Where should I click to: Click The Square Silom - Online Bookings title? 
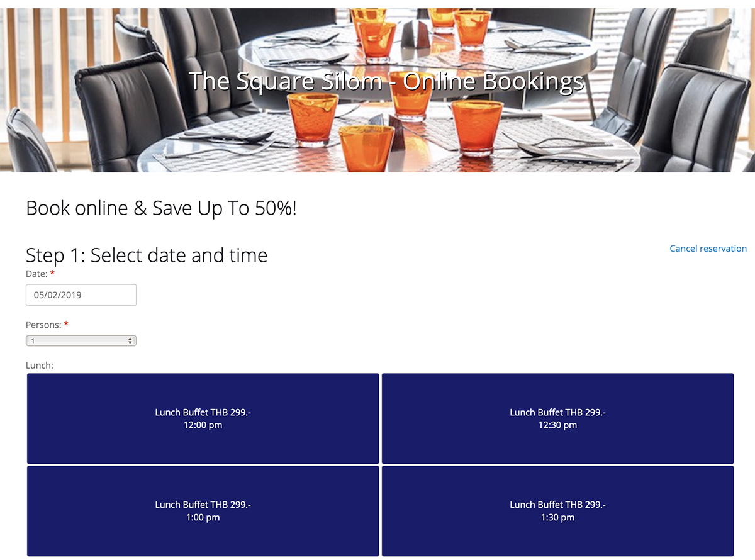pyautogui.click(x=386, y=82)
